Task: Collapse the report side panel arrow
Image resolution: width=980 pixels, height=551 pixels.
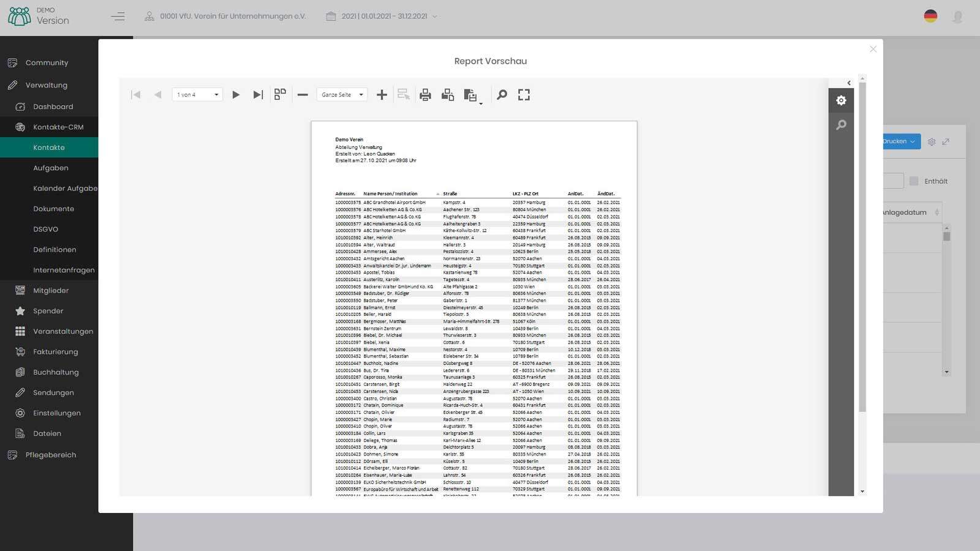Action: coord(849,83)
